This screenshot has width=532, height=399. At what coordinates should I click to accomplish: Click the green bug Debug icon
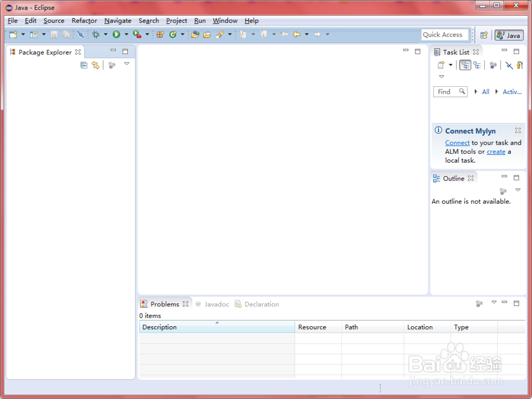tap(96, 34)
